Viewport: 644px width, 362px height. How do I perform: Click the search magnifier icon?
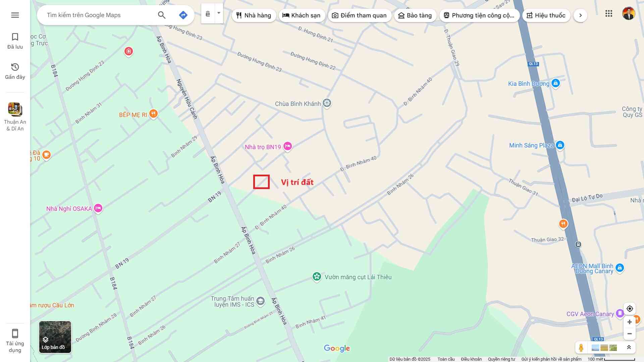tap(162, 15)
